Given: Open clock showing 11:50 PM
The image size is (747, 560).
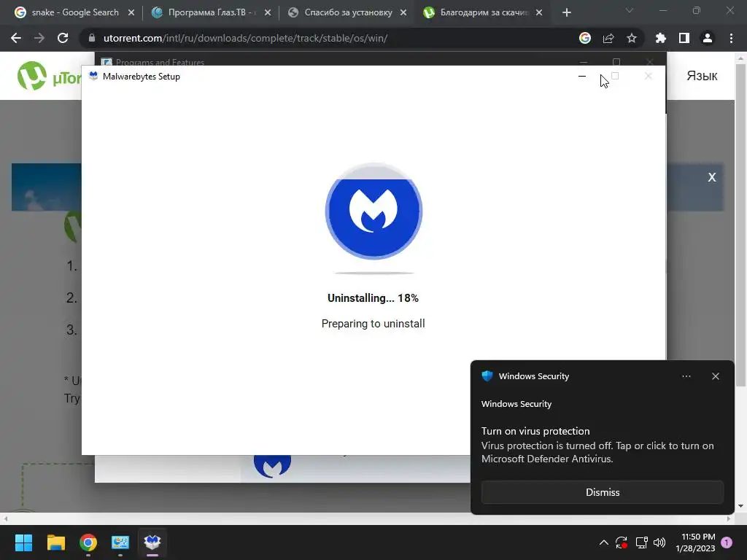Looking at the screenshot, I should pyautogui.click(x=695, y=542).
